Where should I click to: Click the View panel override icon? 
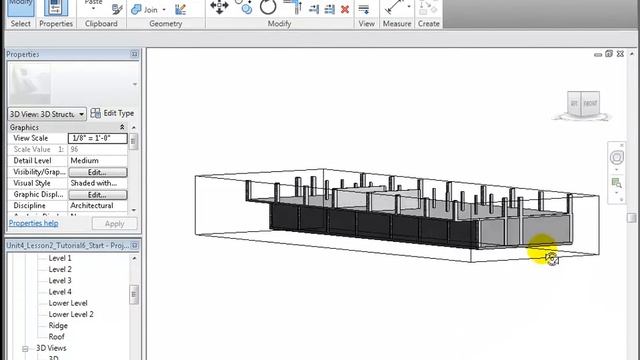364,9
